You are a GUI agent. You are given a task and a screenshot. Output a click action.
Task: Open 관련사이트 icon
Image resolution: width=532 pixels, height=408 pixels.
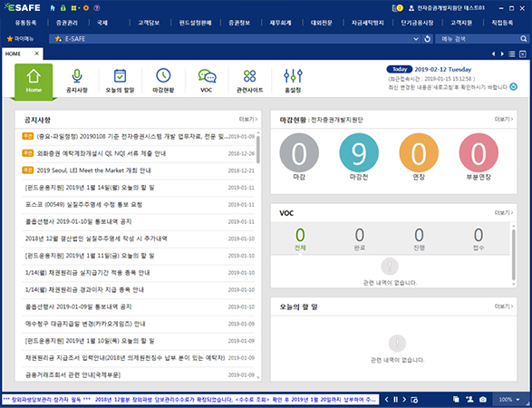tap(250, 76)
